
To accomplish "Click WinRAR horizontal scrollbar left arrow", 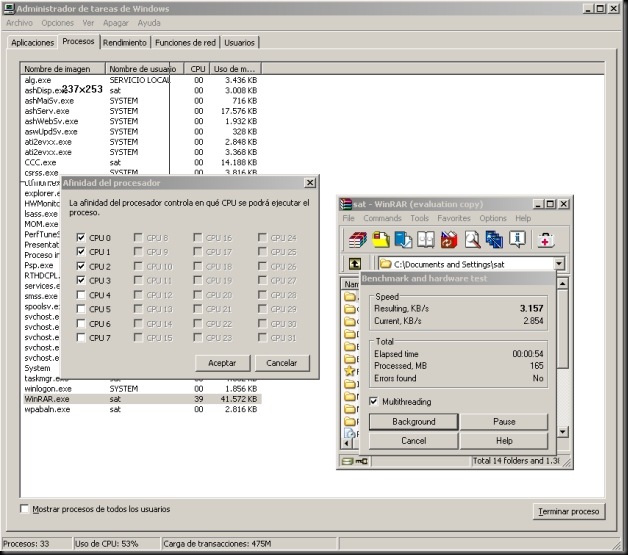I will 346,444.
